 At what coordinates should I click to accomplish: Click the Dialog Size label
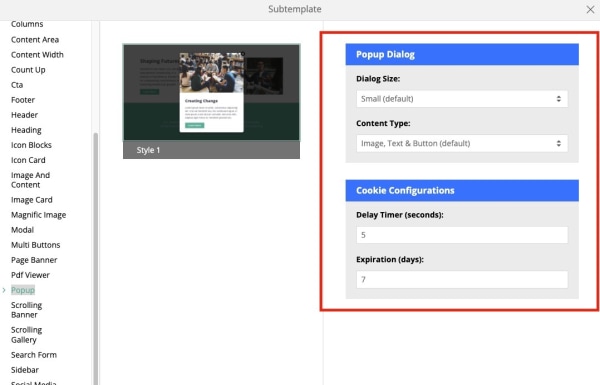pyautogui.click(x=378, y=79)
